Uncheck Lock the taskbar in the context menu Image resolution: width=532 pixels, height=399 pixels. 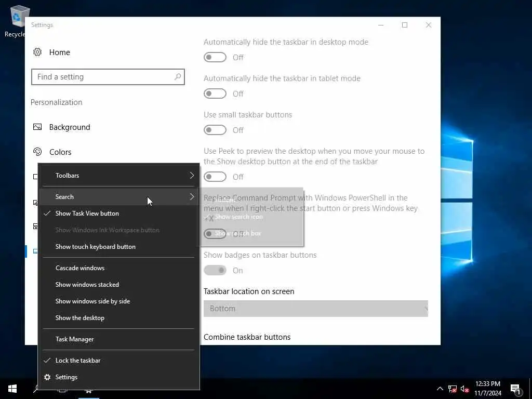pyautogui.click(x=119, y=361)
